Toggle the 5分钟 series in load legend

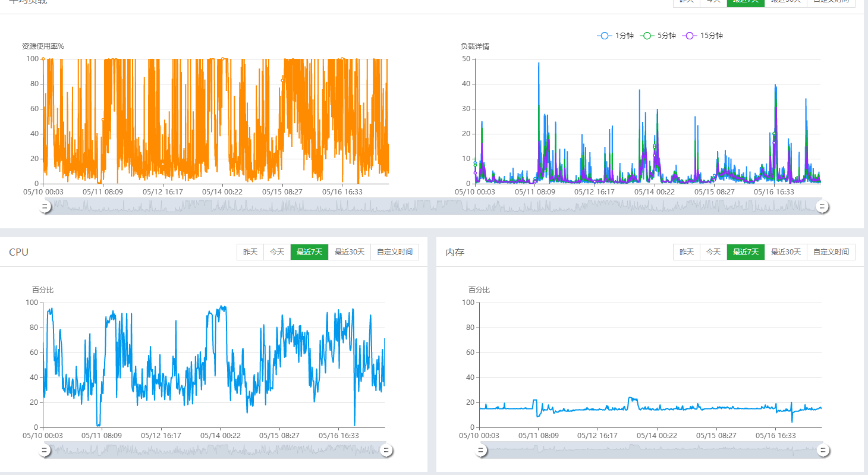tap(658, 36)
